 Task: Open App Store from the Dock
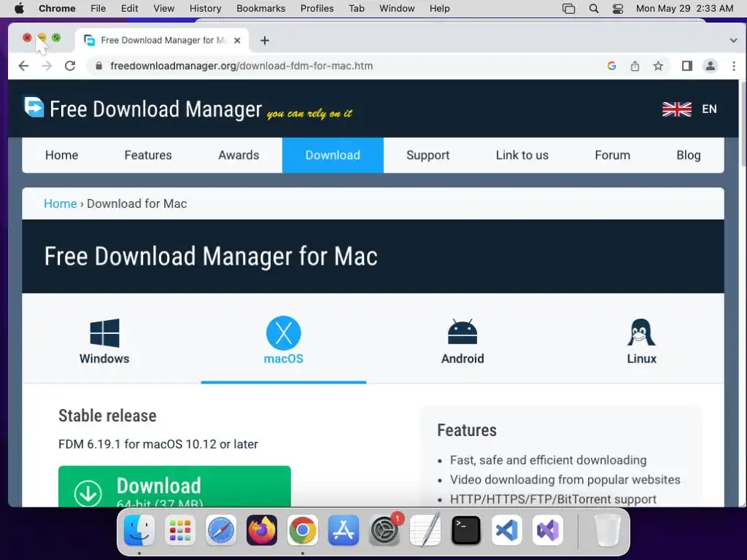tap(344, 530)
